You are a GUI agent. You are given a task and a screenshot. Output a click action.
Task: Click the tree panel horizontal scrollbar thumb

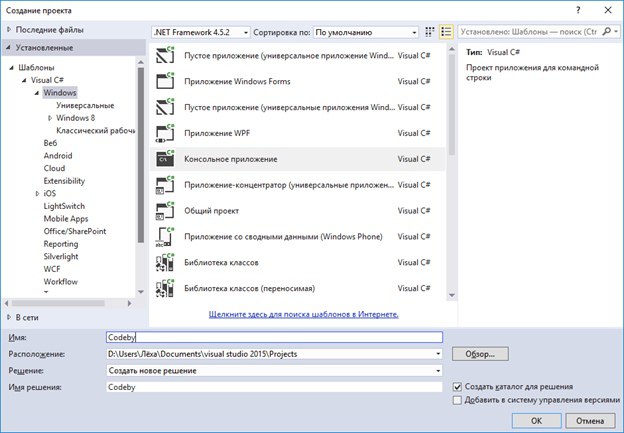click(58, 303)
